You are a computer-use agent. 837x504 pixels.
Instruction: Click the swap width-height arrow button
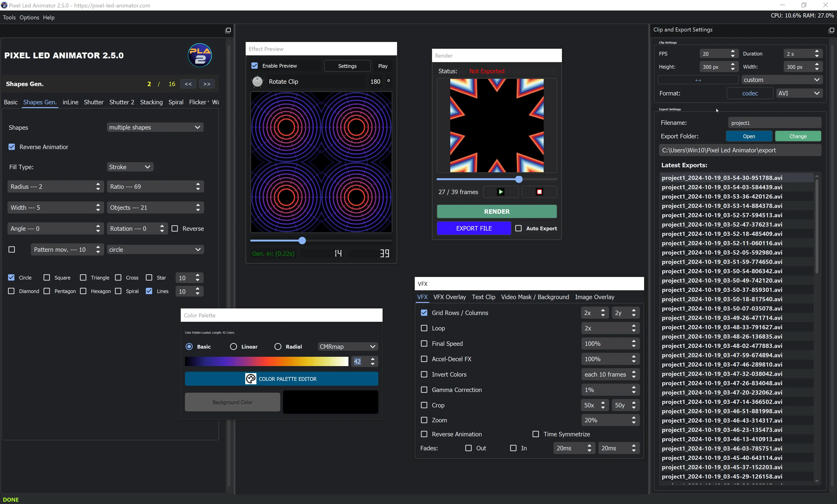pyautogui.click(x=698, y=80)
